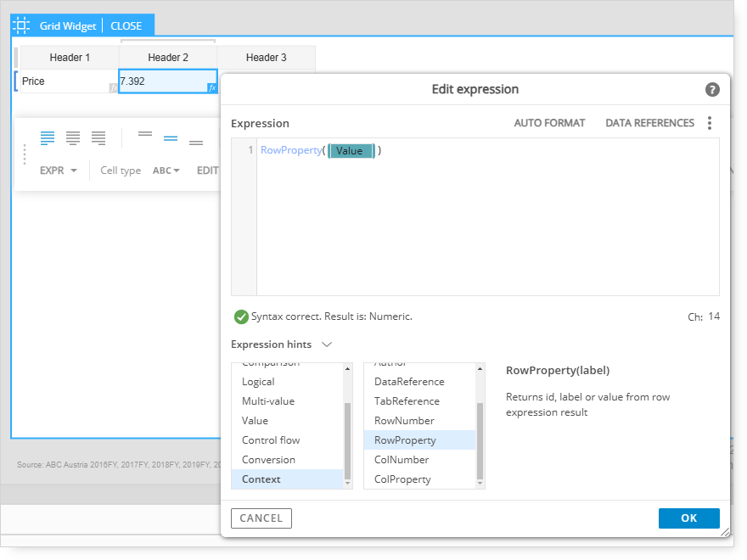Click the category list scroll down arrow
This screenshot has width=747, height=560.
(x=348, y=484)
